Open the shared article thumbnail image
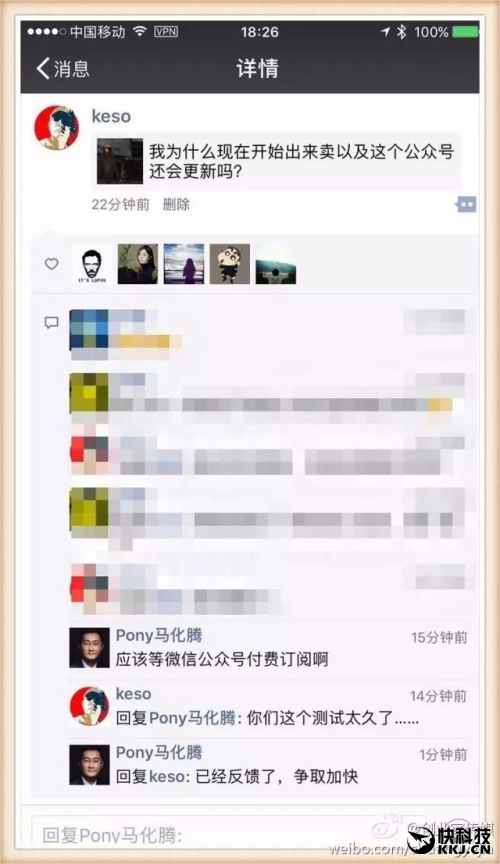The width and height of the screenshot is (500, 864). pyautogui.click(x=120, y=161)
